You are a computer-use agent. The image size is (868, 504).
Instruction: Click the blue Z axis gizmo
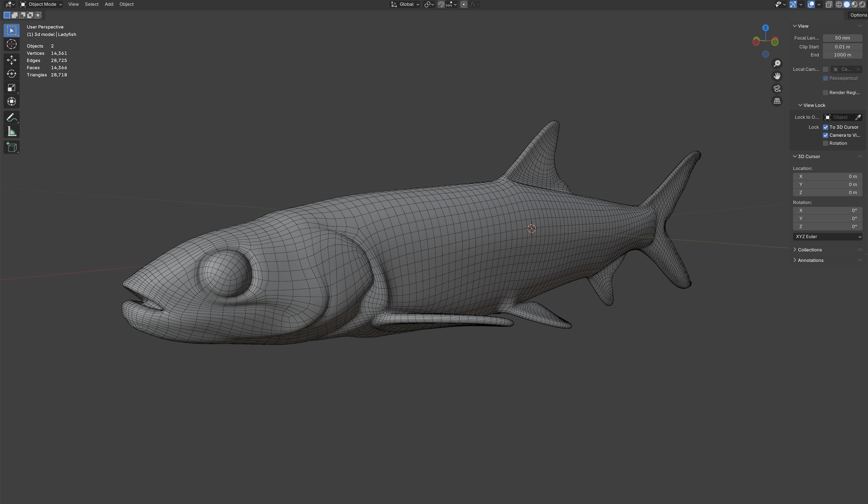[765, 28]
